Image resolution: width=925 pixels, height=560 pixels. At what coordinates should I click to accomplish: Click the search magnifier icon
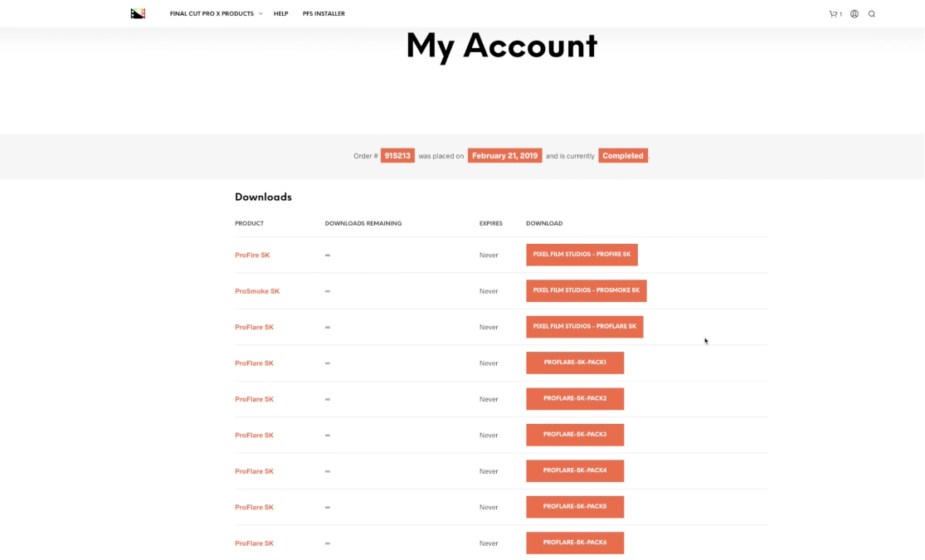pyautogui.click(x=871, y=13)
